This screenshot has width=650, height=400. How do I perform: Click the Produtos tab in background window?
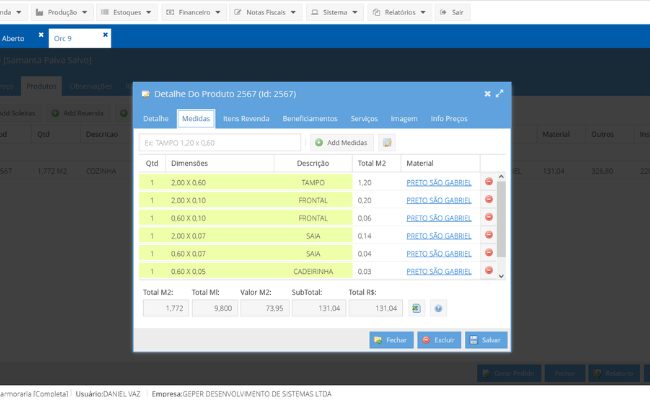click(x=41, y=86)
